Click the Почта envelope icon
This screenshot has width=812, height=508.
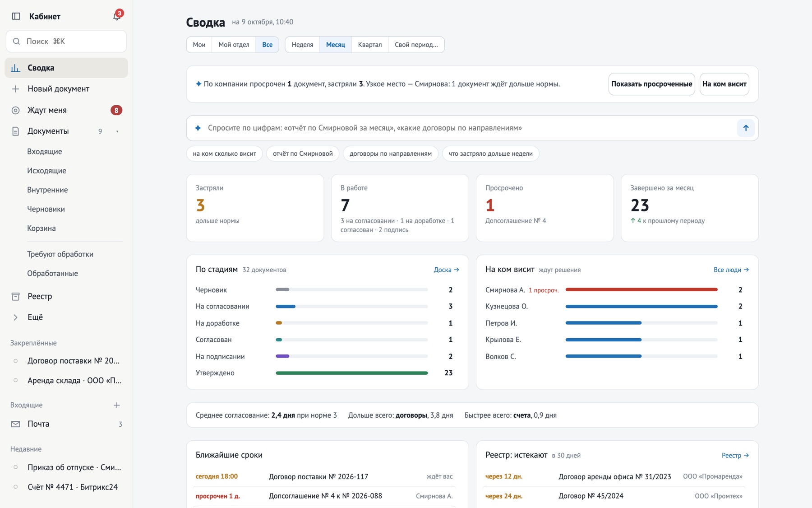coord(16,424)
